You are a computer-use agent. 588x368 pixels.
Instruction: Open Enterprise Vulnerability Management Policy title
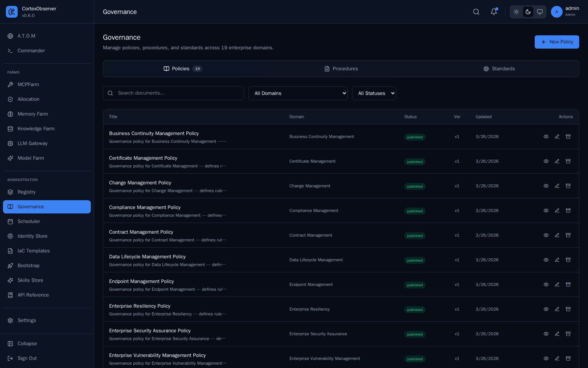pyautogui.click(x=157, y=355)
